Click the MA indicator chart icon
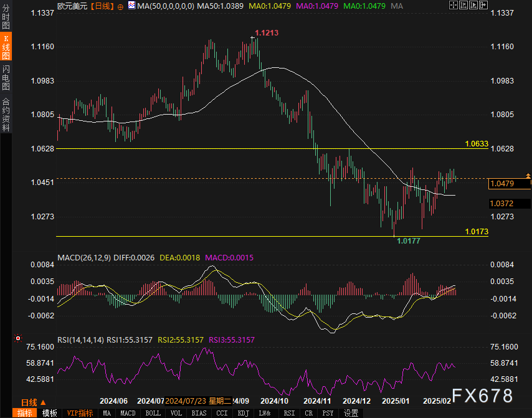Screen dimensions: 532x418 (131, 6)
